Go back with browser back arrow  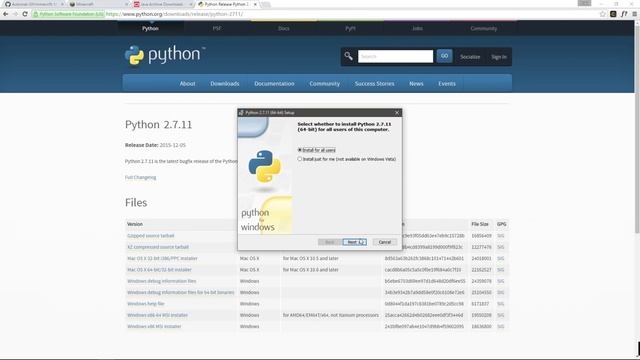(x=5, y=14)
